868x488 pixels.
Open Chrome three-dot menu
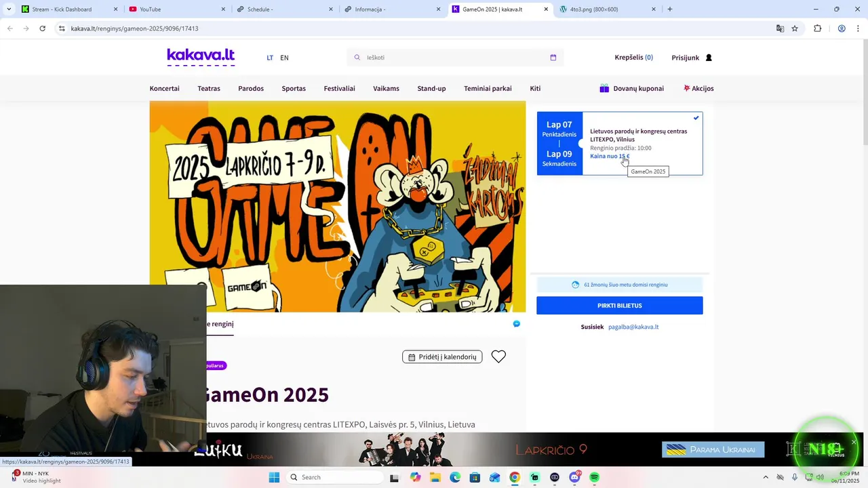click(859, 28)
